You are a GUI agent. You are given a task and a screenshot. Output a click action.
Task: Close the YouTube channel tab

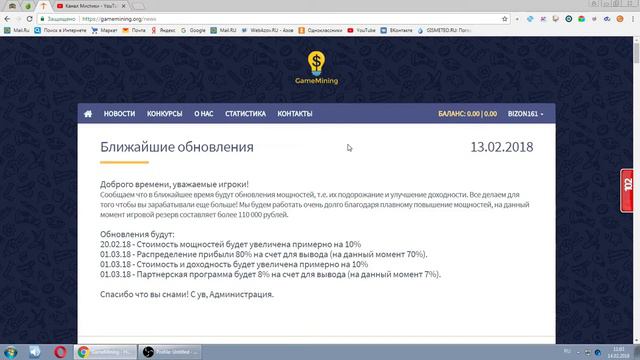124,6
